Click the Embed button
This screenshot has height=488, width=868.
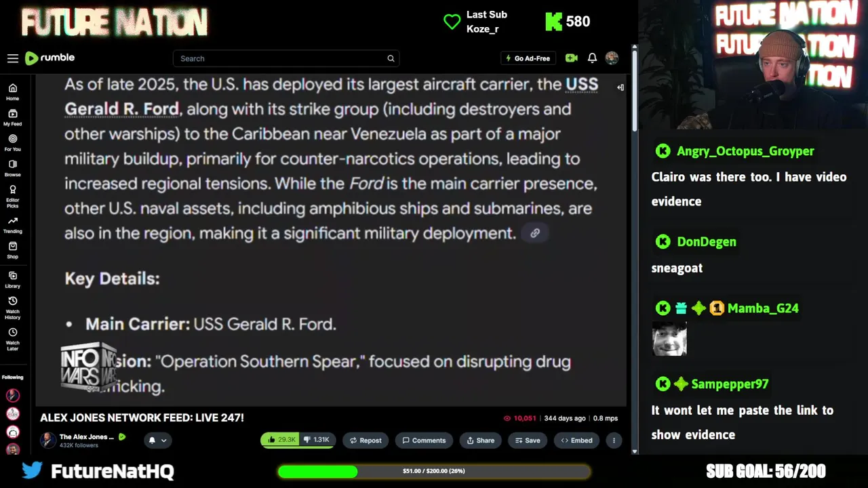coord(576,440)
